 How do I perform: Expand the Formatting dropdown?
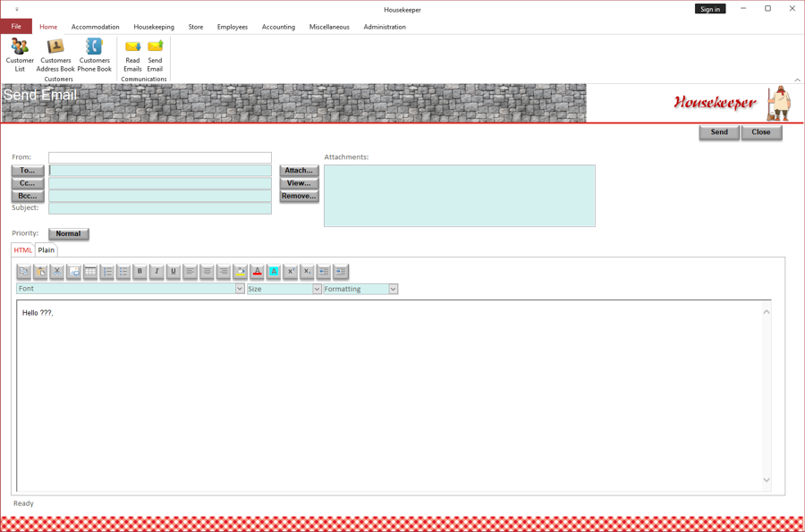pos(393,289)
